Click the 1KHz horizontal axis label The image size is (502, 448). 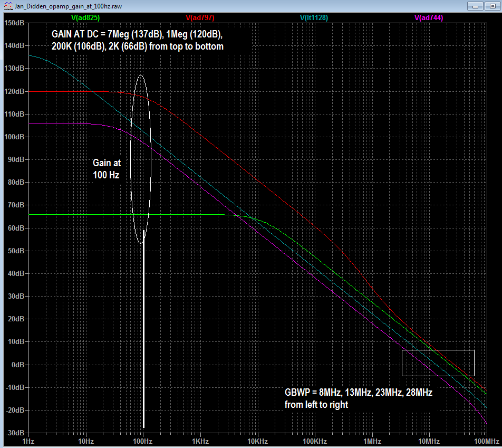(200, 442)
